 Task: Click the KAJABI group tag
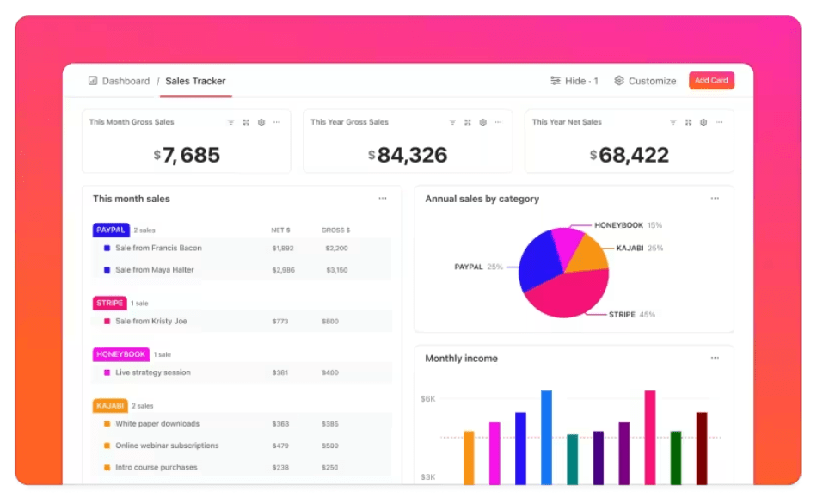click(110, 406)
